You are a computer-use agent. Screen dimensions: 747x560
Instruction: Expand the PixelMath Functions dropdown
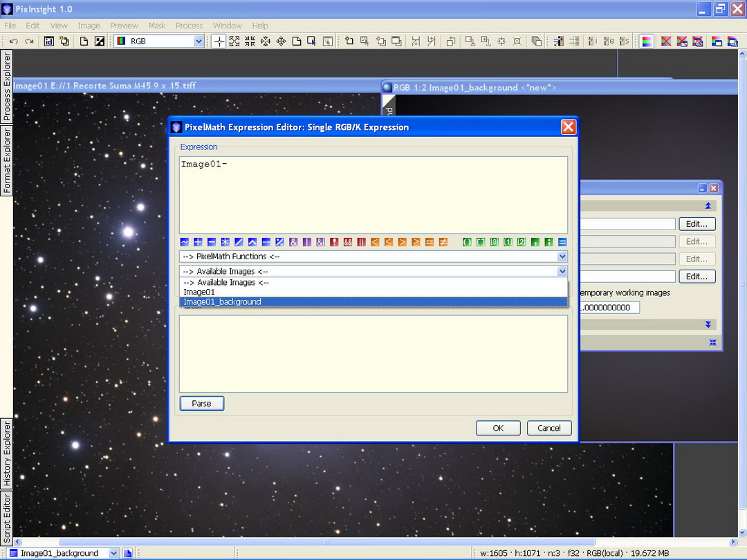(562, 256)
